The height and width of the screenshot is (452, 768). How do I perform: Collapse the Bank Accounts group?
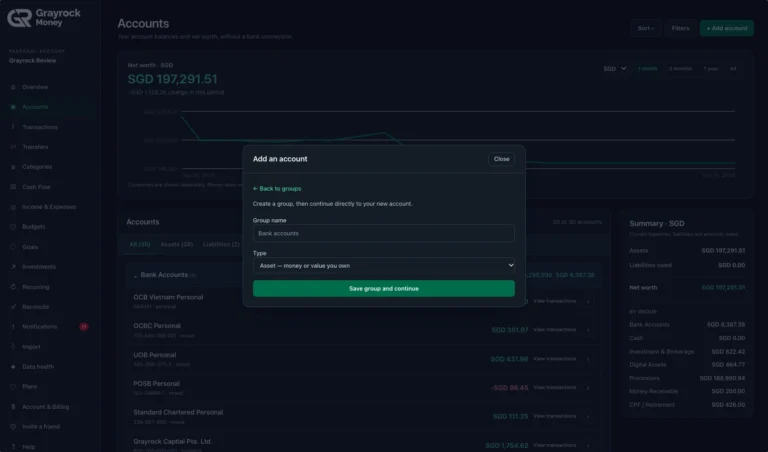(135, 276)
